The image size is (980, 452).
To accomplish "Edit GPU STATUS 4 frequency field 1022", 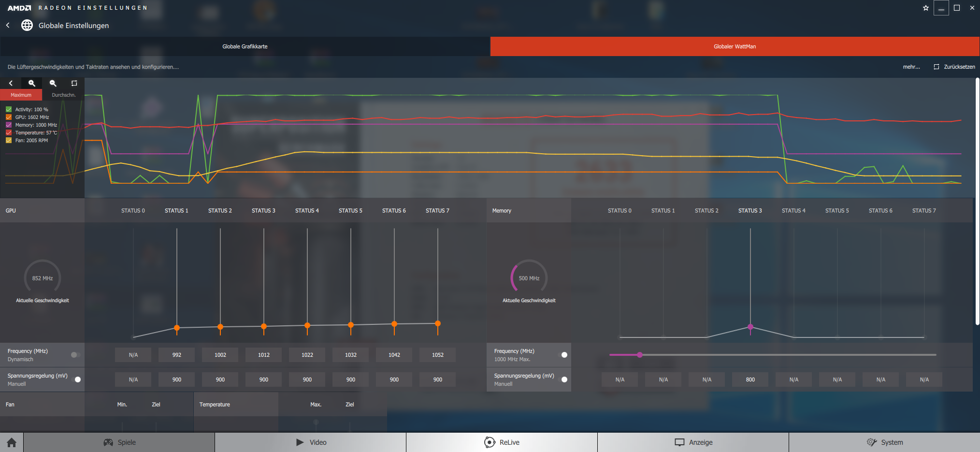I will coord(307,355).
